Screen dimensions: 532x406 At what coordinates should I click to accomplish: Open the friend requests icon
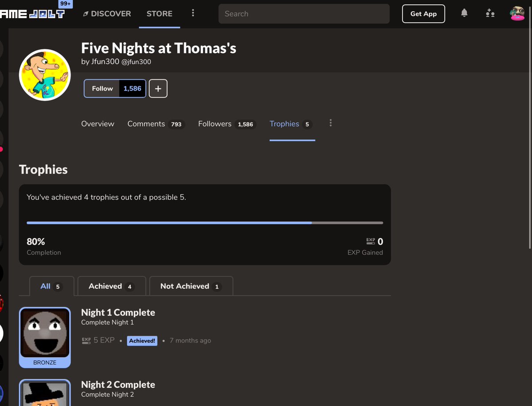coord(490,13)
